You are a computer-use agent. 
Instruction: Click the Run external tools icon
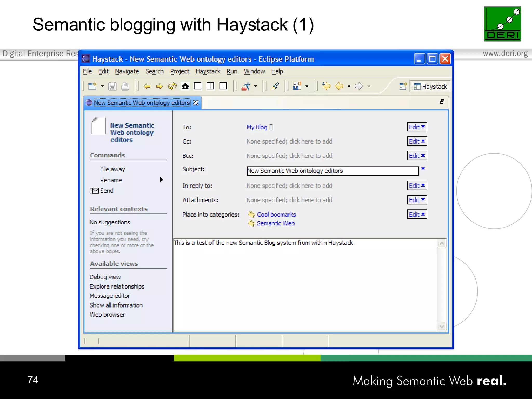point(246,86)
